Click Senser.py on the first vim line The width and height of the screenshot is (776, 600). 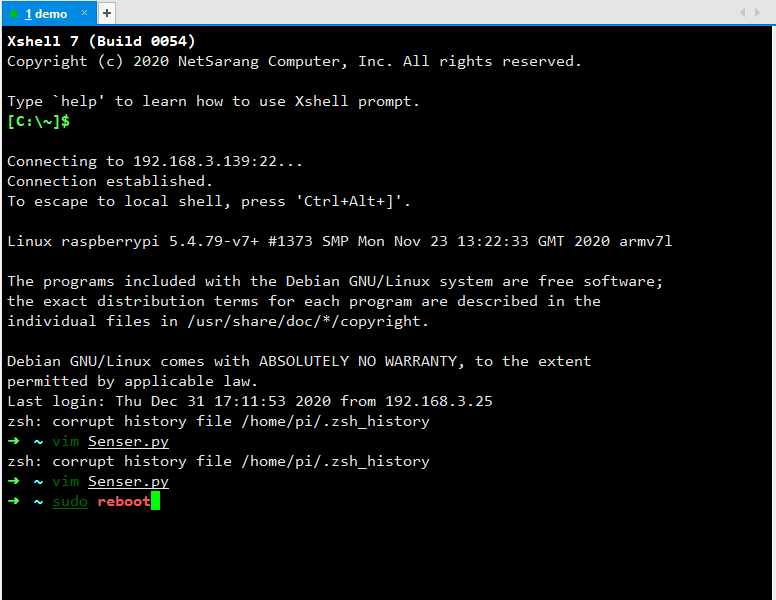click(128, 441)
